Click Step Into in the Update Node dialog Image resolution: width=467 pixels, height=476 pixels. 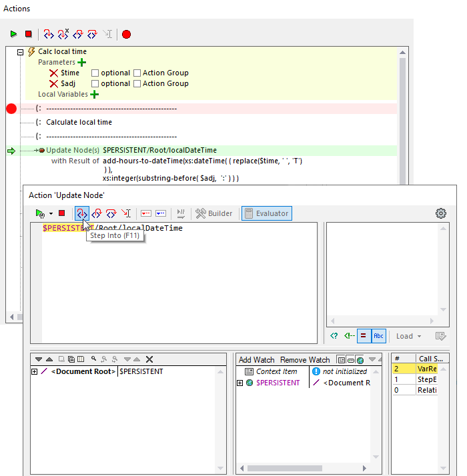pyautogui.click(x=81, y=213)
